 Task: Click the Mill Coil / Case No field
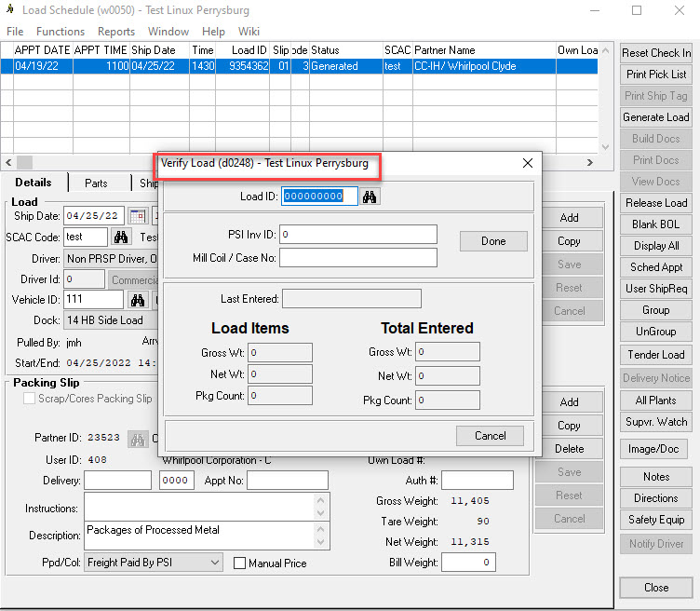tap(358, 258)
